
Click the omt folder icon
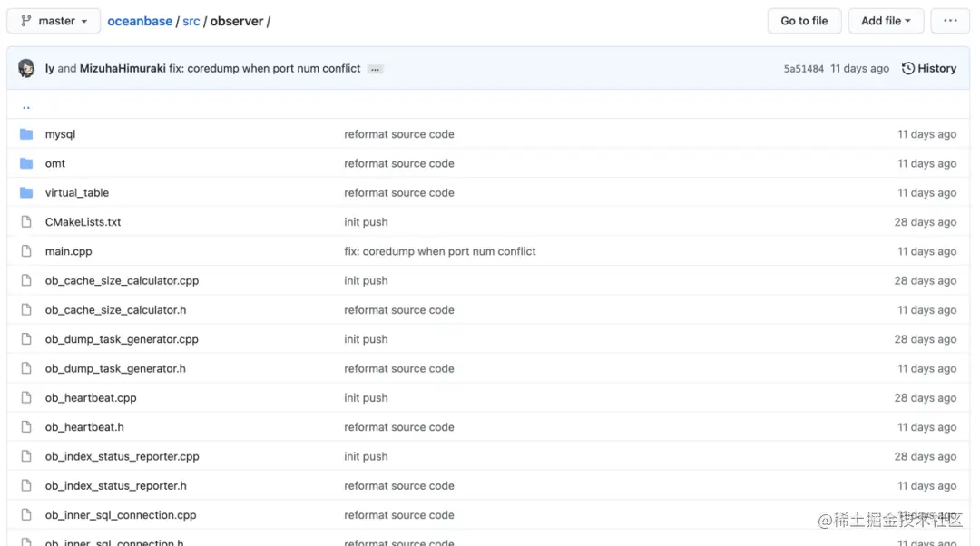tap(26, 163)
